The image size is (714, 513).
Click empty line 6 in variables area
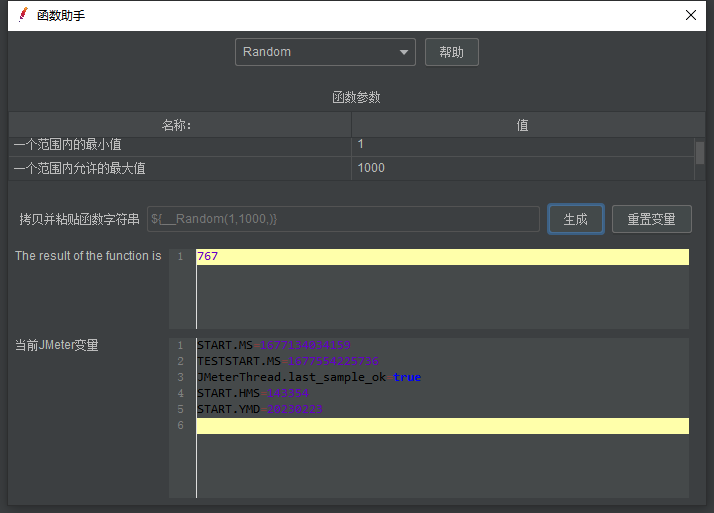[442, 426]
